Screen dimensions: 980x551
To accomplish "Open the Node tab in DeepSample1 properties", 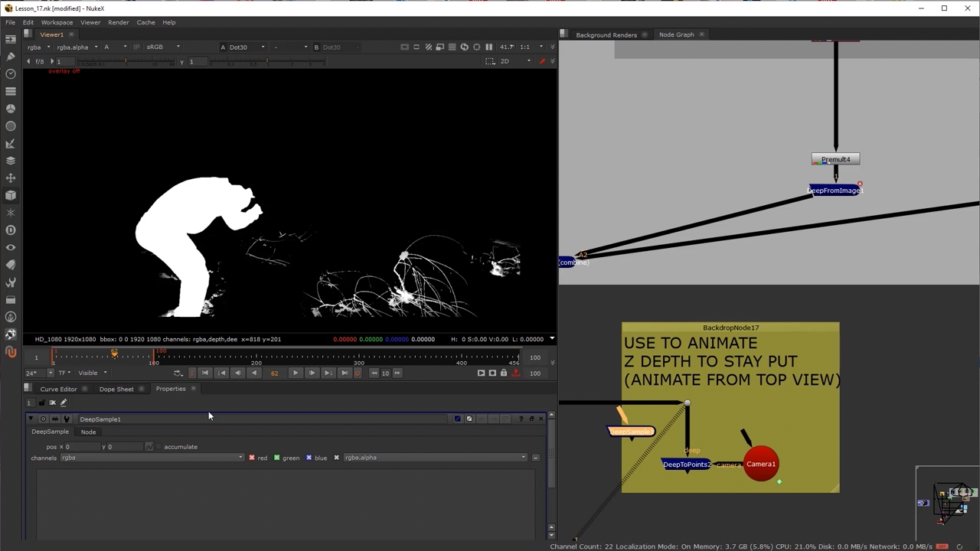I will [x=88, y=432].
